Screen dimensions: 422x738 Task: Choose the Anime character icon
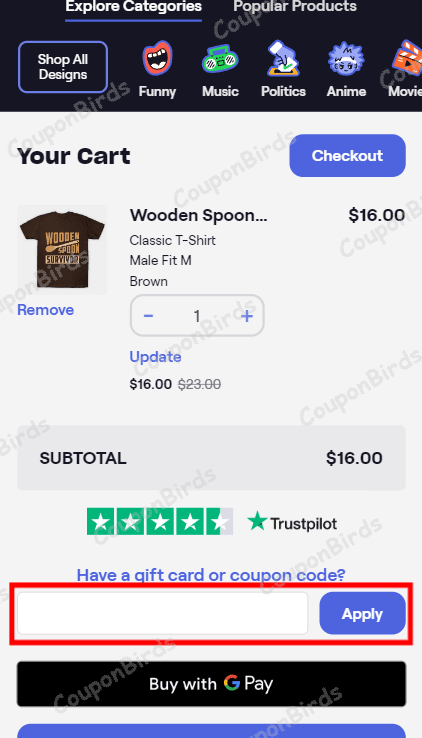(x=346, y=59)
